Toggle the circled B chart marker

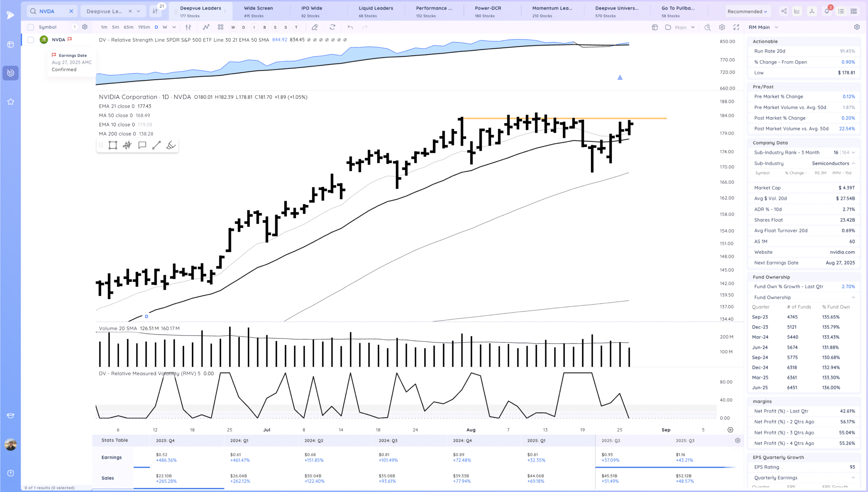coord(264,27)
